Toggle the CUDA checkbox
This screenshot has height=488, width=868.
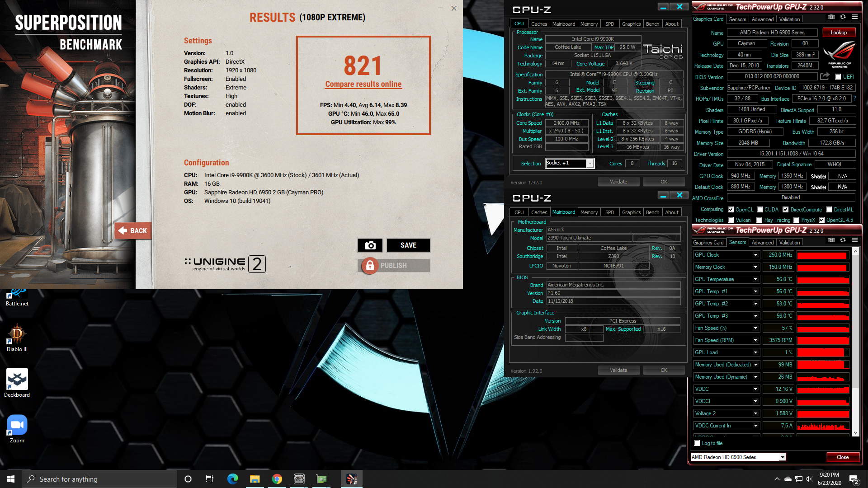(760, 210)
